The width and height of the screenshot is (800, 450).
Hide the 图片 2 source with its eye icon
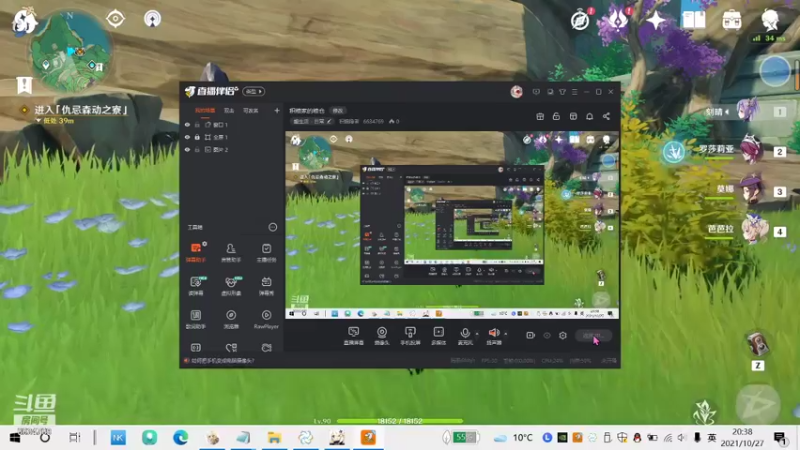(187, 149)
